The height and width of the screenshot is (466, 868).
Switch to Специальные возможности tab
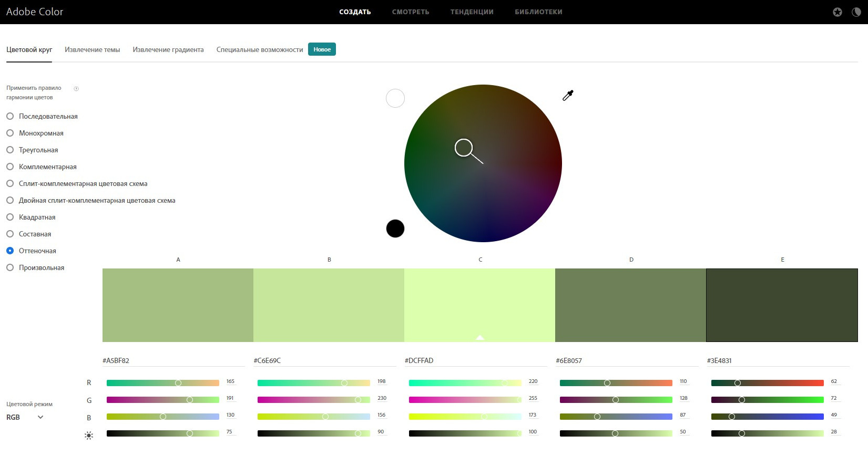tap(260, 49)
